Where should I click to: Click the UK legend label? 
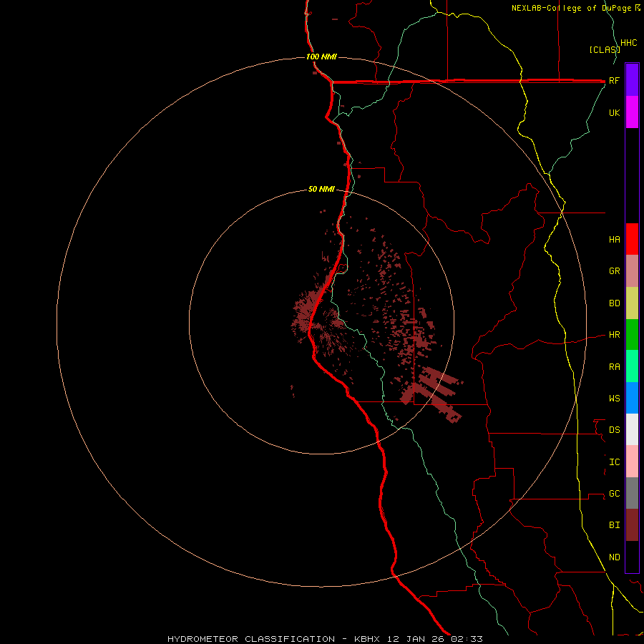(615, 112)
